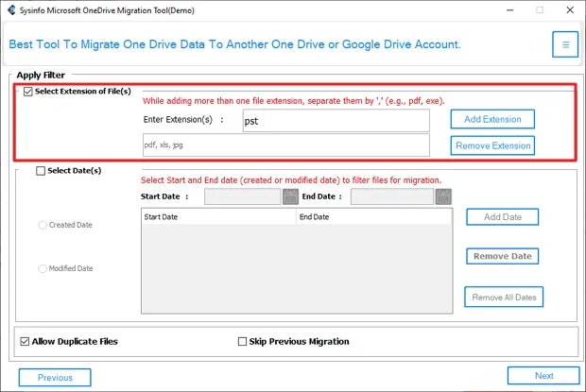Go to Next step
This screenshot has height=392, width=586.
[x=543, y=376]
